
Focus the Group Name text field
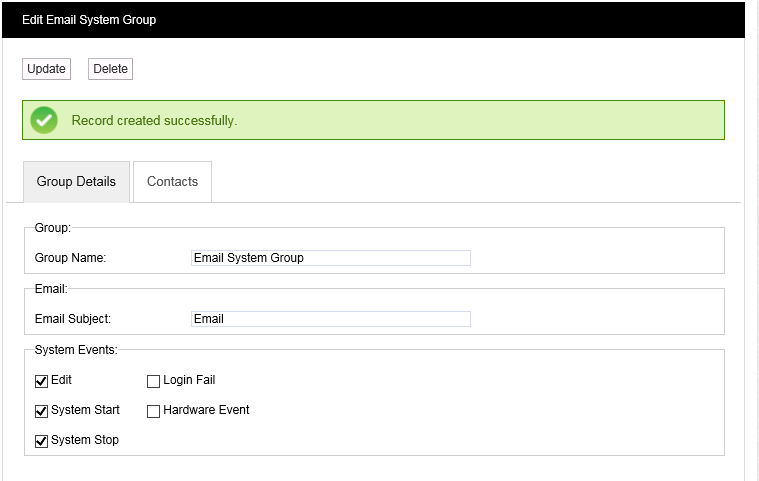coord(330,258)
